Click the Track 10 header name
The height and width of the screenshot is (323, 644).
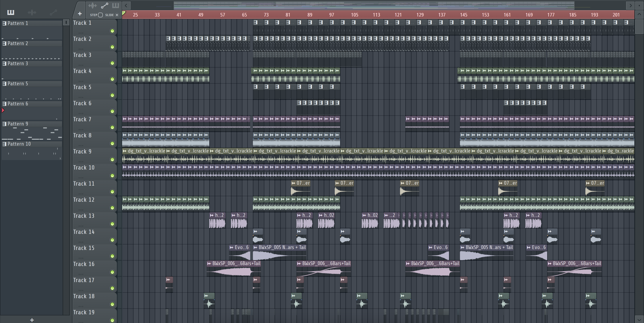click(x=84, y=168)
